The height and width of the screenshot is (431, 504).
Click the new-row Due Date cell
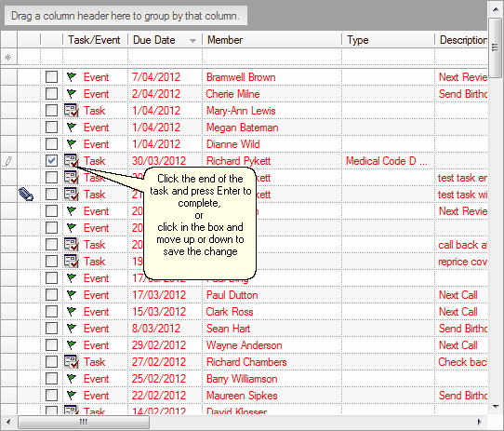tap(165, 58)
